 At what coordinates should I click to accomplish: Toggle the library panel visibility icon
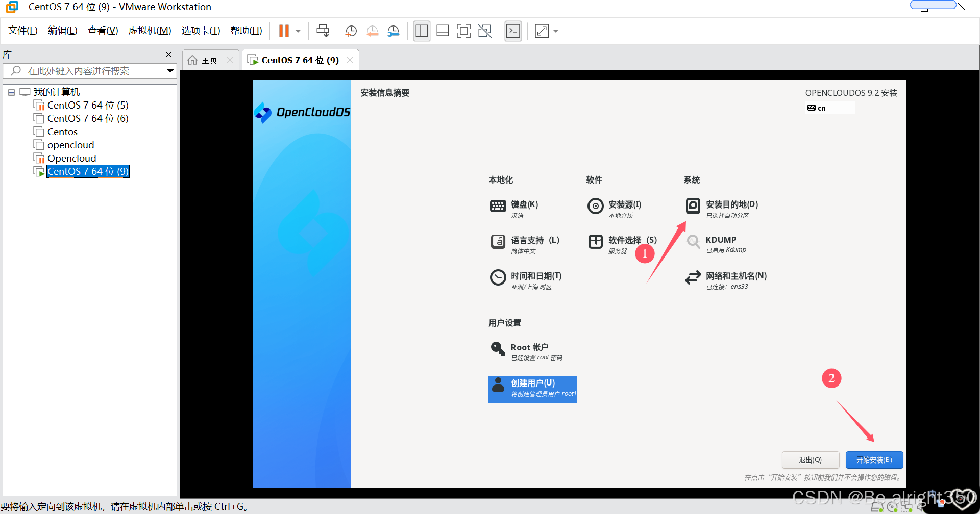click(x=422, y=31)
